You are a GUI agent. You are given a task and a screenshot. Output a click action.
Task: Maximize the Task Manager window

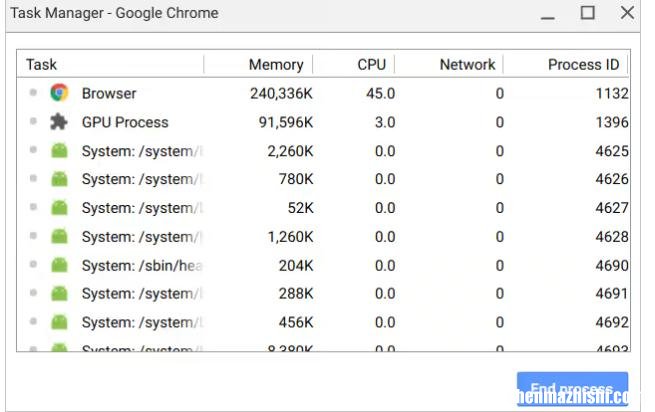point(587,13)
